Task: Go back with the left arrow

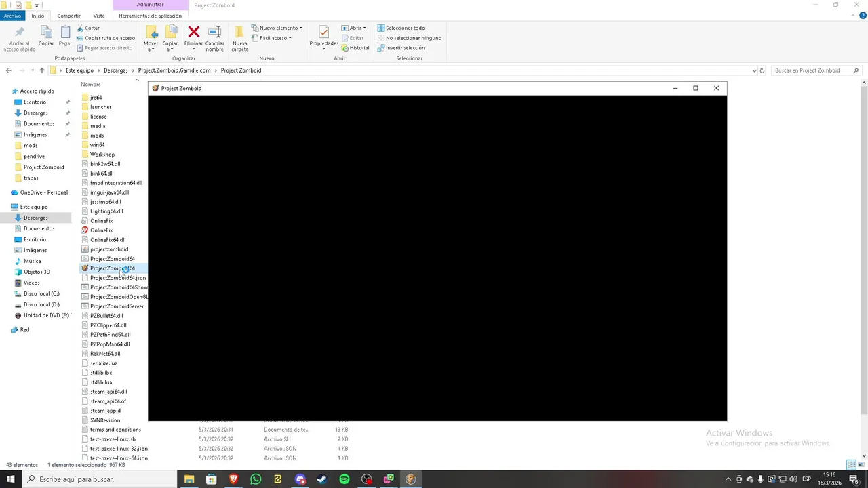Action: (x=8, y=70)
